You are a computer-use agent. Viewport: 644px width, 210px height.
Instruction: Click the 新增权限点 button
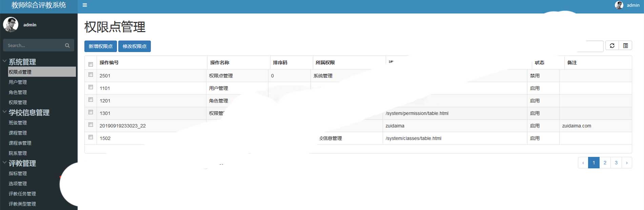pyautogui.click(x=101, y=46)
